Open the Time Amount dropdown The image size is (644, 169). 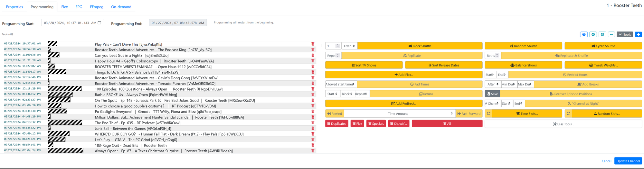(x=400, y=113)
